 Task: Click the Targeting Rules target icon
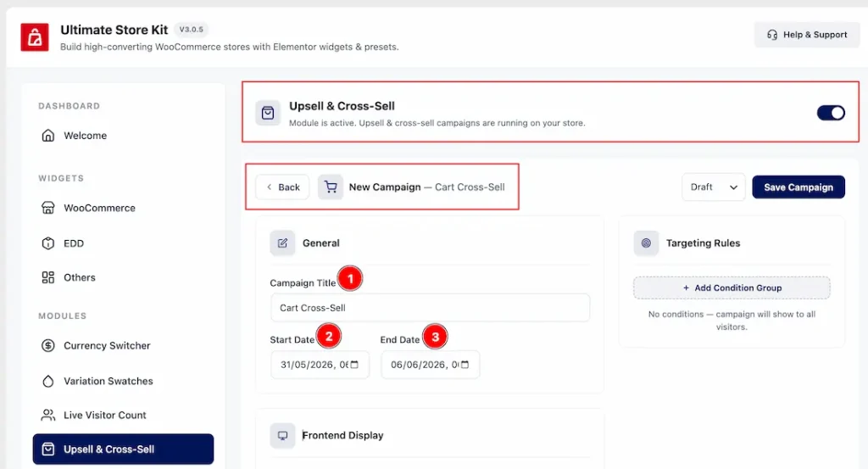pyautogui.click(x=646, y=243)
